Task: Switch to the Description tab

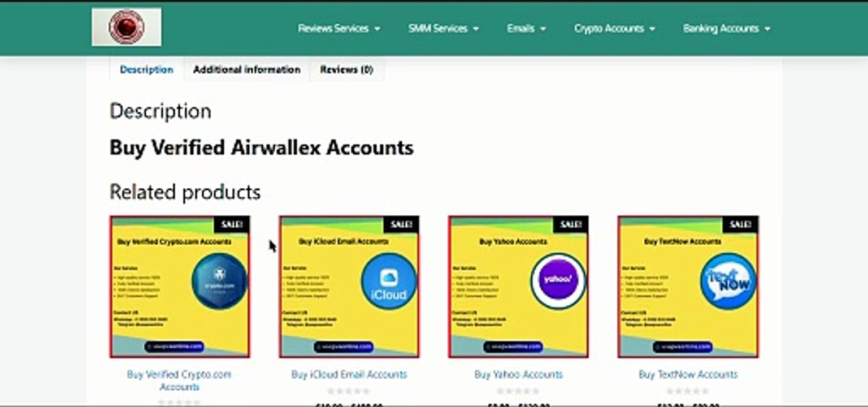Action: [146, 70]
